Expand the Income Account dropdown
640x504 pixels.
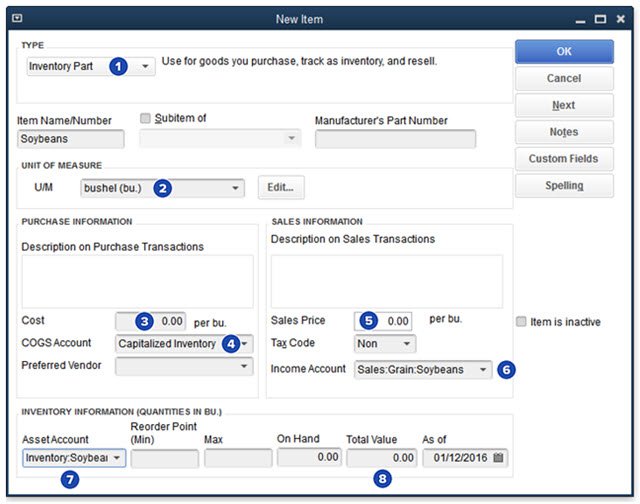pos(484,369)
